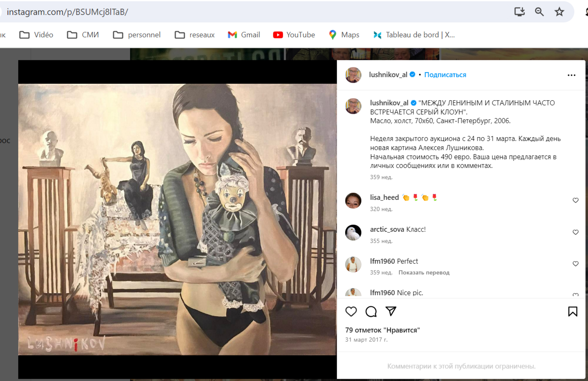This screenshot has height=381, width=588.
Task: Open the Tableau de bord bookmark
Action: pos(414,35)
